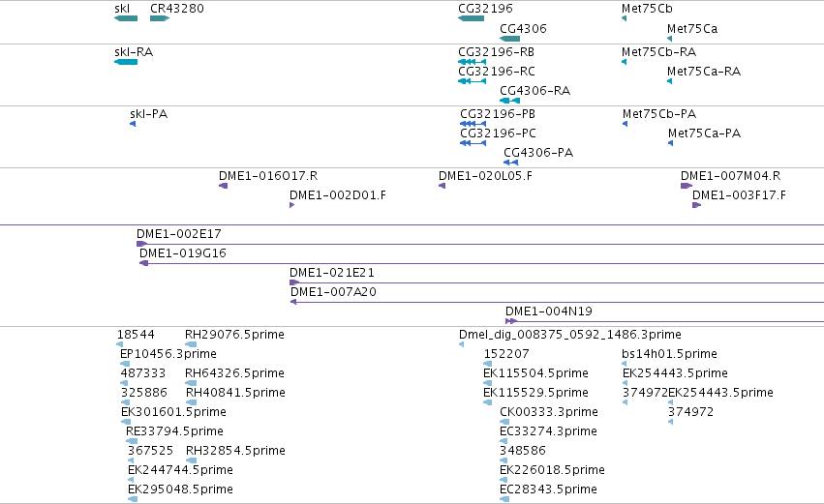
Task: Select the CG4306-PA protein glyph
Action: click(511, 163)
